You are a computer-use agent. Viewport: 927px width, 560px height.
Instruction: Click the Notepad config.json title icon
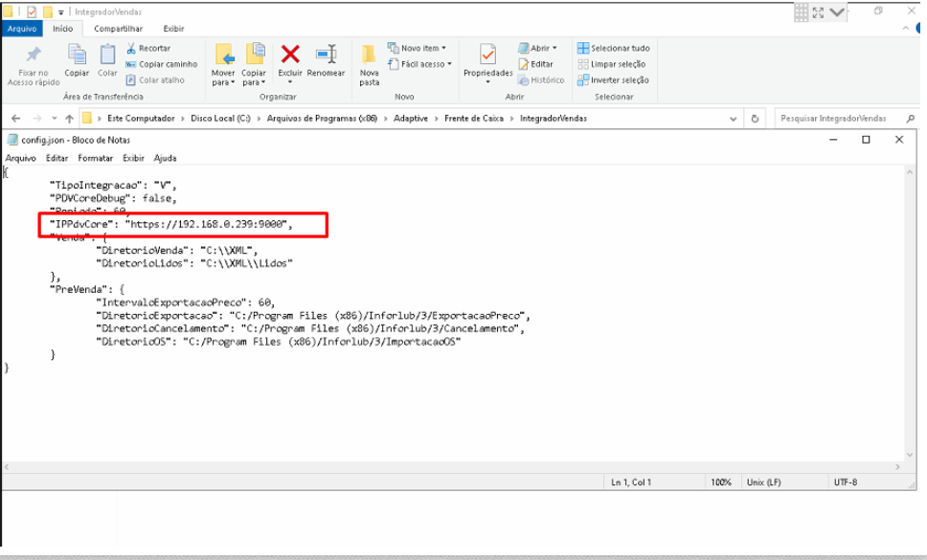[11, 140]
